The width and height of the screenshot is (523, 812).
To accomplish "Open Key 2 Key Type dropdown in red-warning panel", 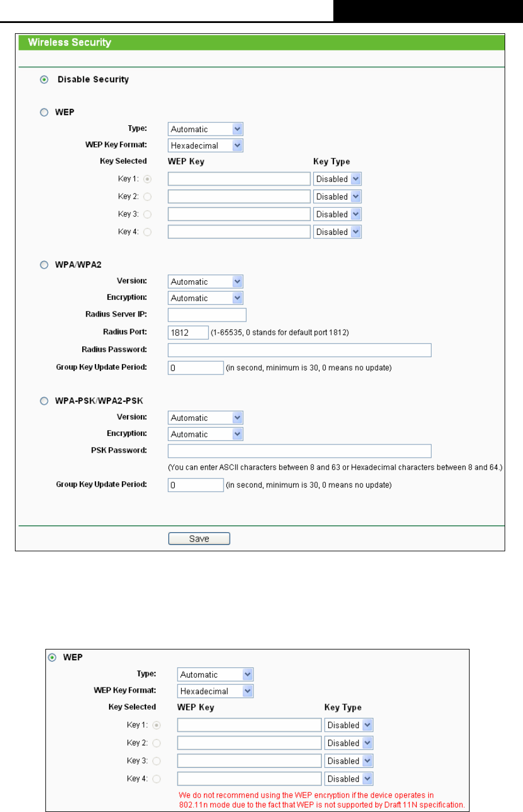I will click(349, 743).
